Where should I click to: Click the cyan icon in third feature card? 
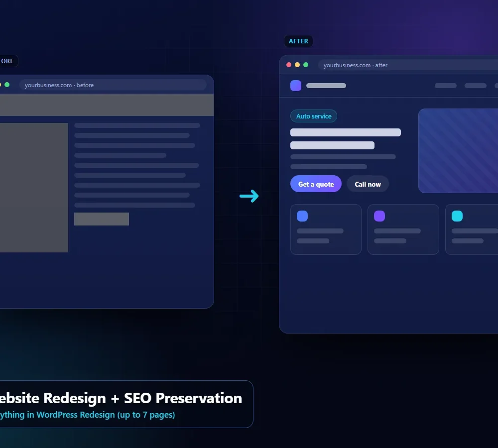pyautogui.click(x=457, y=216)
